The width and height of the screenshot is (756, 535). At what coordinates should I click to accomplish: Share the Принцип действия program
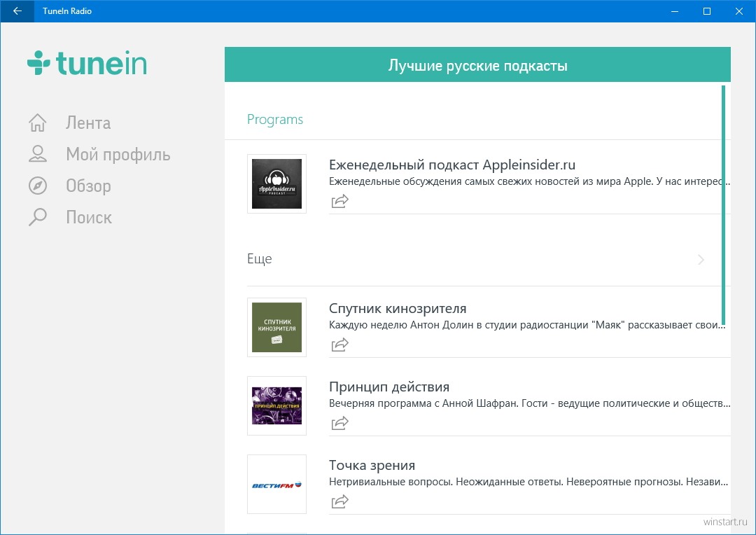(339, 423)
